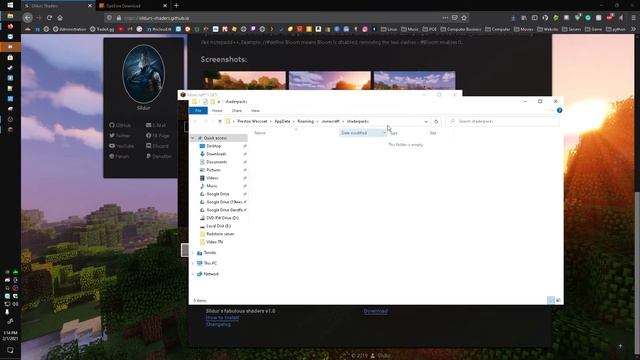Select Downloads in Quick access
Screen dimensions: 640x360
point(216,154)
